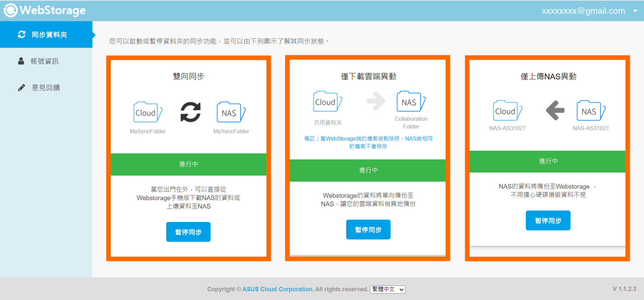Image resolution: width=644 pixels, height=300 pixels.
Task: Click the Copyright All rights reserved text
Action: (x=288, y=289)
